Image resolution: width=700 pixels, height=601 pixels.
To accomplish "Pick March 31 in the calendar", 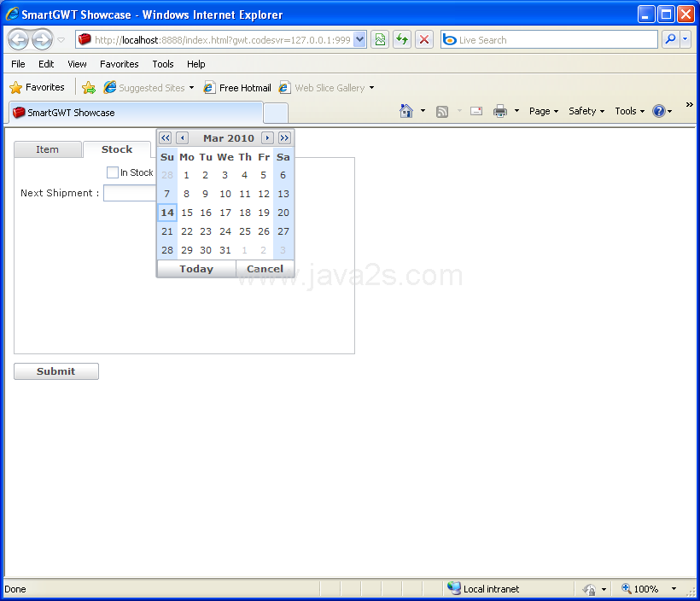I will pos(225,250).
